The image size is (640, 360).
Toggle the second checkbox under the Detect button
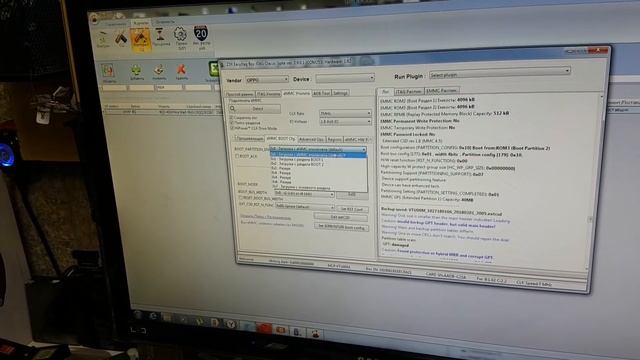(x=232, y=122)
